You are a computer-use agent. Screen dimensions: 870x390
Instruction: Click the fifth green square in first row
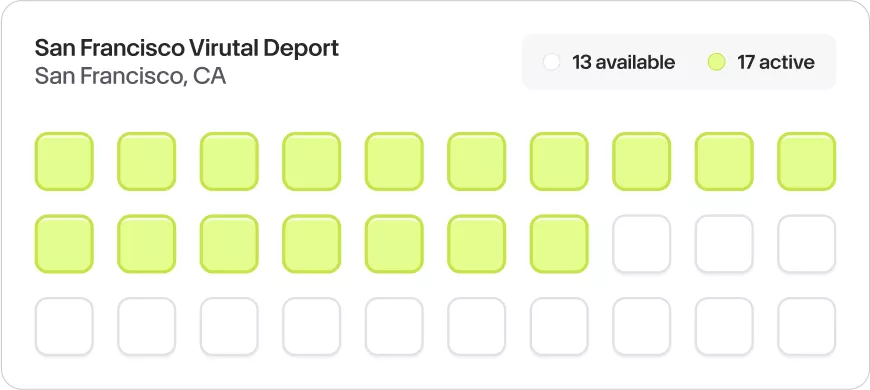point(394,161)
